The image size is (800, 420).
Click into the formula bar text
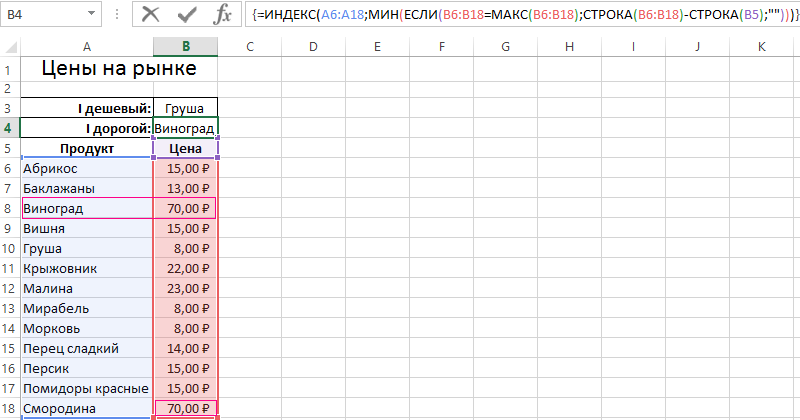click(520, 14)
